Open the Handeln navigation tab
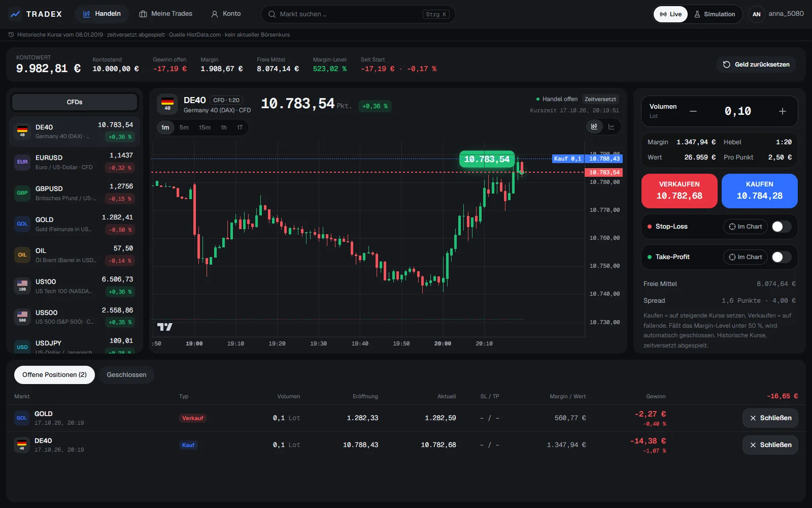Image resolution: width=812 pixels, height=508 pixels. [102, 14]
